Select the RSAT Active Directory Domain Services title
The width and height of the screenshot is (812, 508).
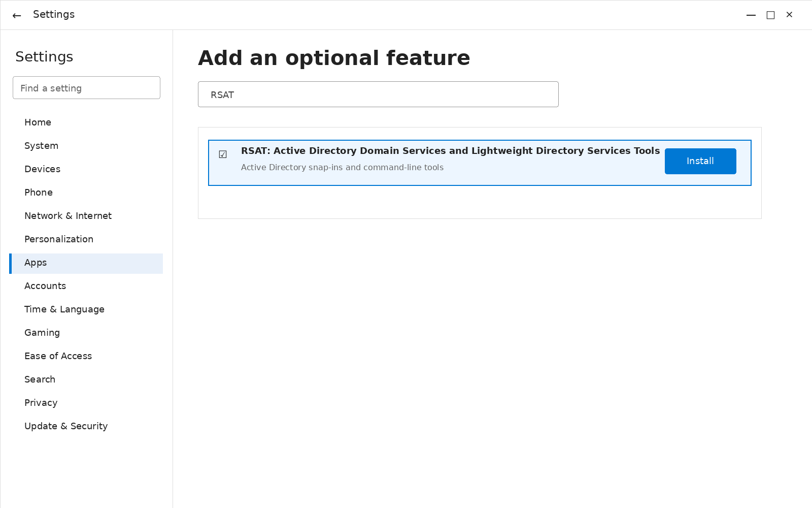pyautogui.click(x=450, y=151)
